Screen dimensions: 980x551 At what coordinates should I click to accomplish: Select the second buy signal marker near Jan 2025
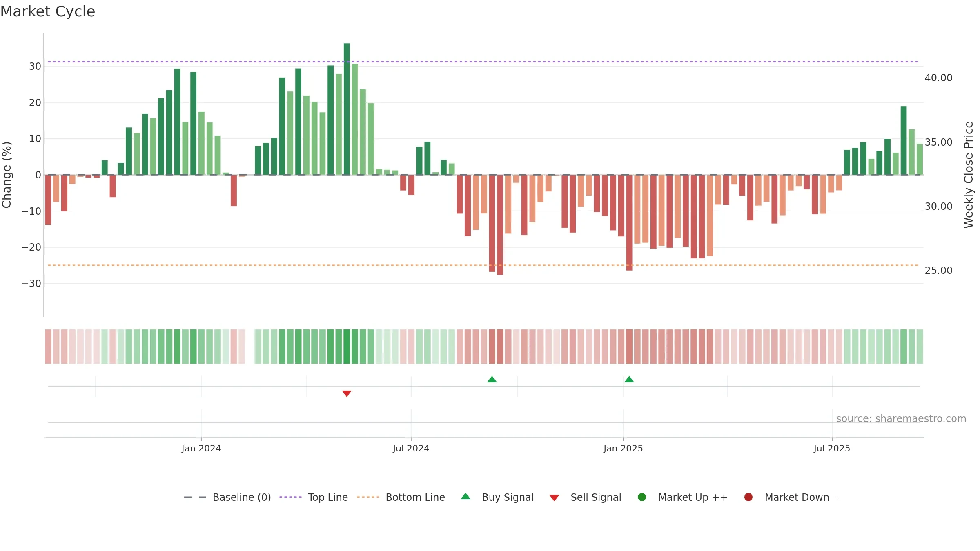click(629, 379)
